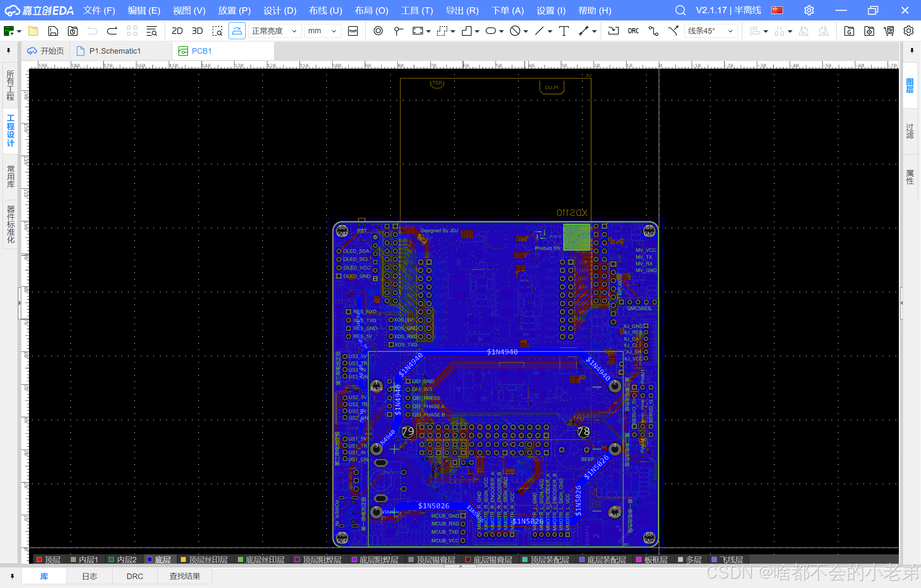
Task: Open the 线条45° routing angle dropdown
Action: 711,31
